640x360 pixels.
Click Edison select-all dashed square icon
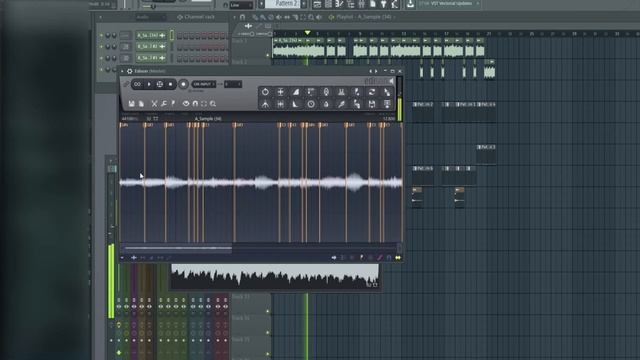(x=204, y=104)
